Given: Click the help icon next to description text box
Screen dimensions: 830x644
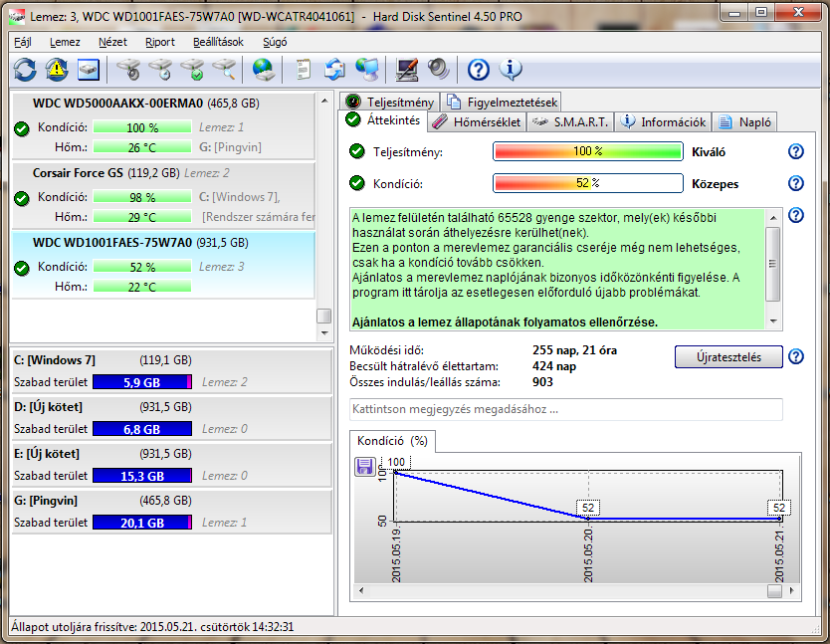Looking at the screenshot, I should pos(796,216).
